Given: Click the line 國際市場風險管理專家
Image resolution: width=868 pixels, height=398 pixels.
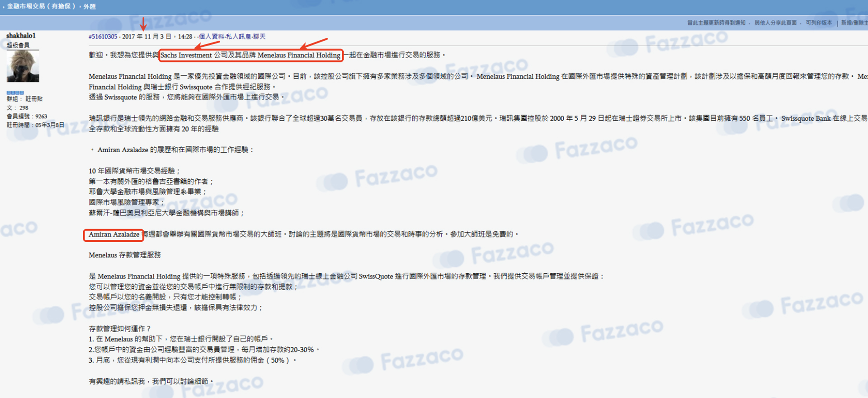Looking at the screenshot, I should click(127, 202).
